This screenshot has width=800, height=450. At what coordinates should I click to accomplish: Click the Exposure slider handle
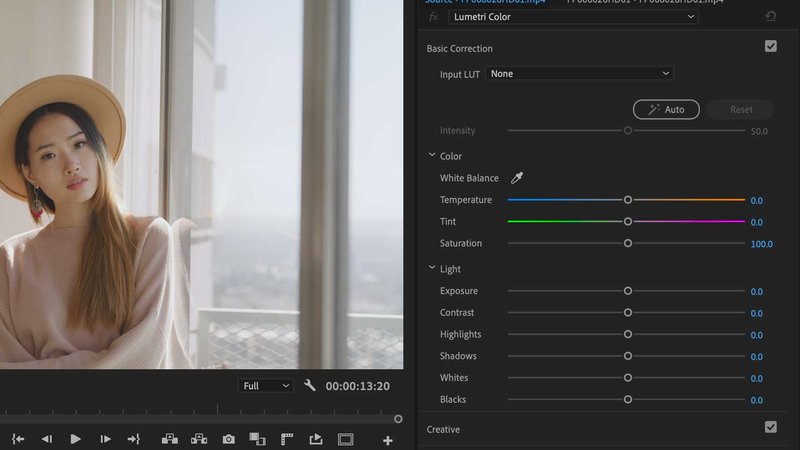[628, 291]
